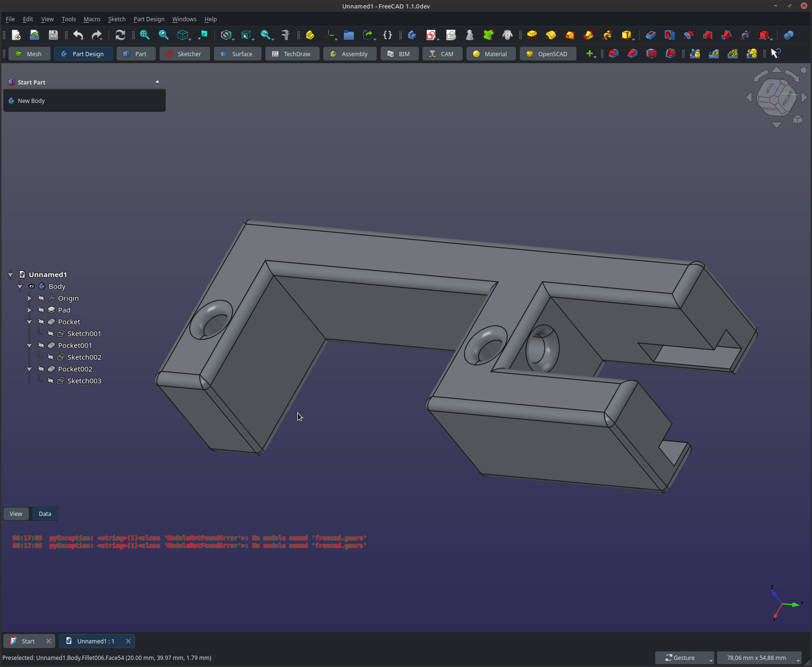
Task: Open the What's This help pointer
Action: coord(775,54)
